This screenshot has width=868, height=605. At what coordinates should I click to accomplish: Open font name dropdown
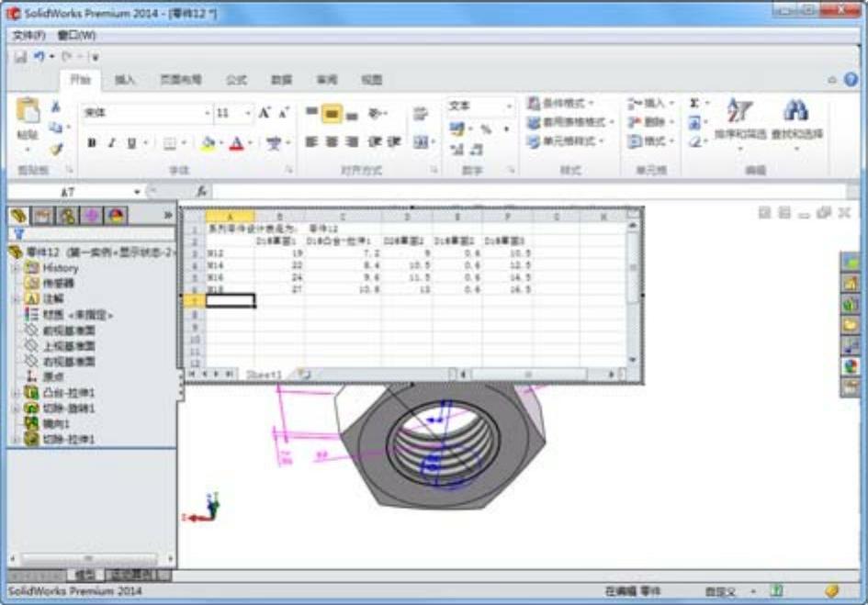tap(207, 113)
